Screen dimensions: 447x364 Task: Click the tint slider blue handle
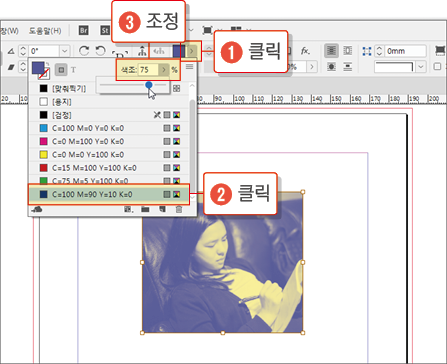tap(149, 85)
